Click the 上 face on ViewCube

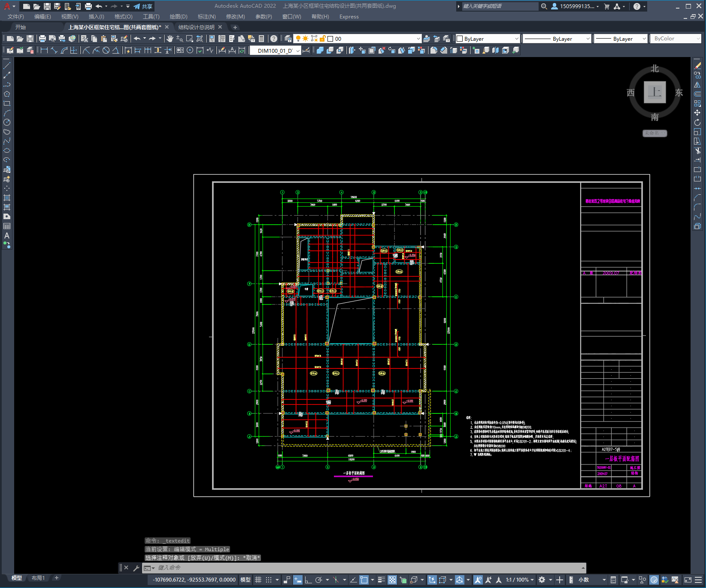pos(654,92)
